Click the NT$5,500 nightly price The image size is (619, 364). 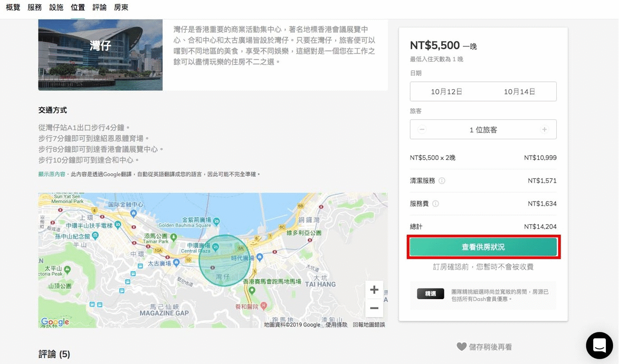(x=435, y=45)
